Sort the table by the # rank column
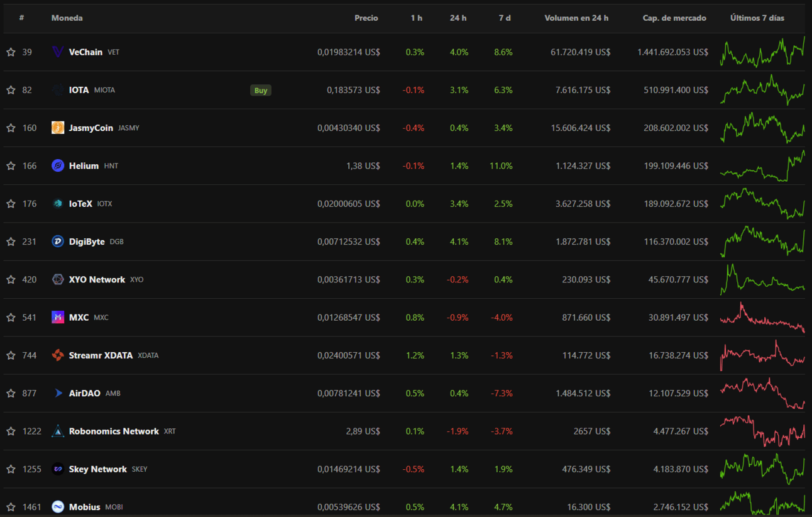Viewport: 812px width, 517px height. click(x=21, y=18)
